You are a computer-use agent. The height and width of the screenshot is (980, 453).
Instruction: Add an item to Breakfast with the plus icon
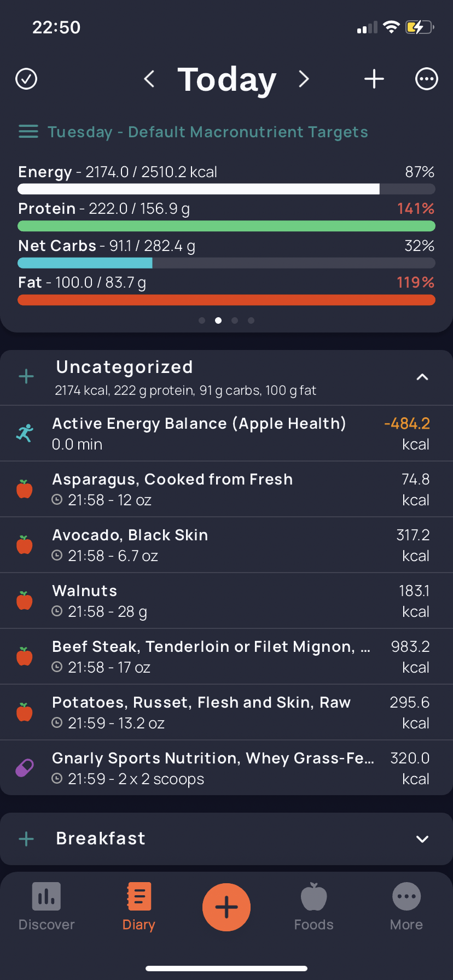click(x=26, y=839)
